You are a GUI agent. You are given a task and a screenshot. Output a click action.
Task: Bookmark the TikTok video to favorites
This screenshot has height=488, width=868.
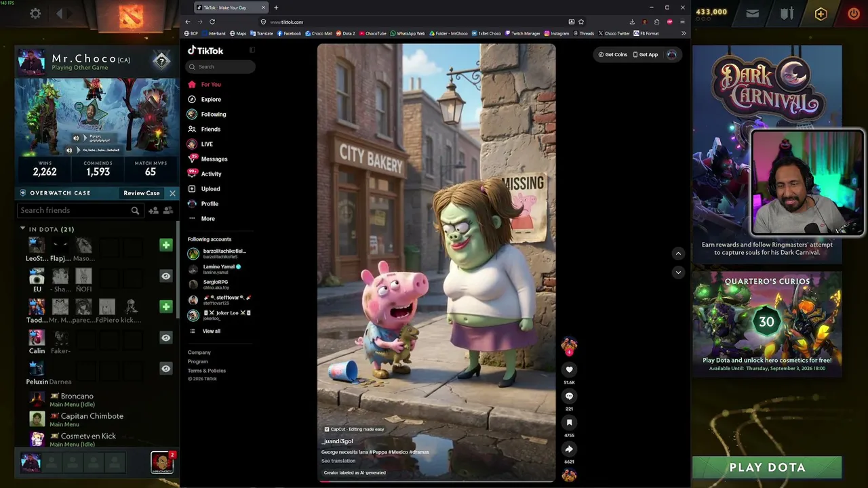(569, 422)
